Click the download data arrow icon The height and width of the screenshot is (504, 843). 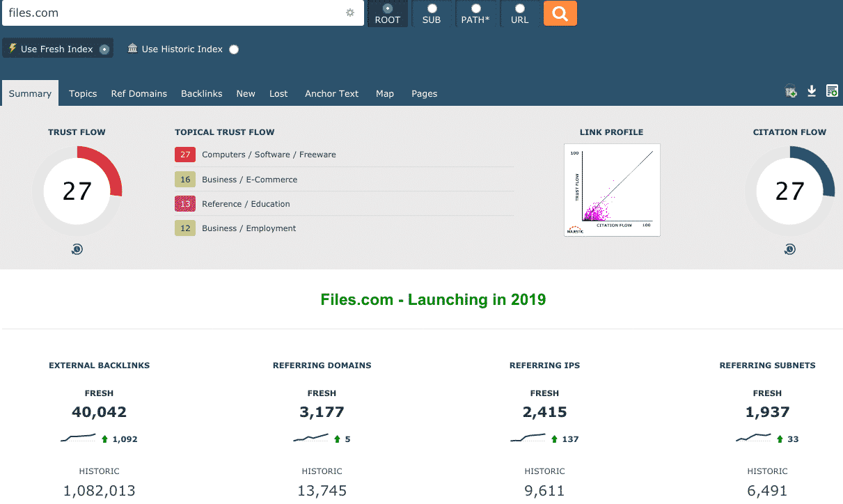point(812,91)
